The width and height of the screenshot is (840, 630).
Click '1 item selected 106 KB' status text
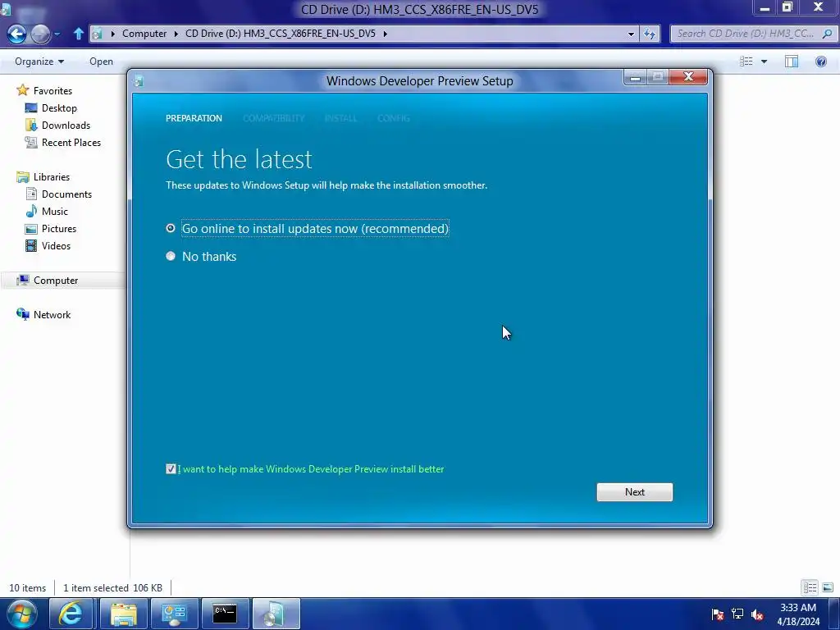[x=112, y=587]
